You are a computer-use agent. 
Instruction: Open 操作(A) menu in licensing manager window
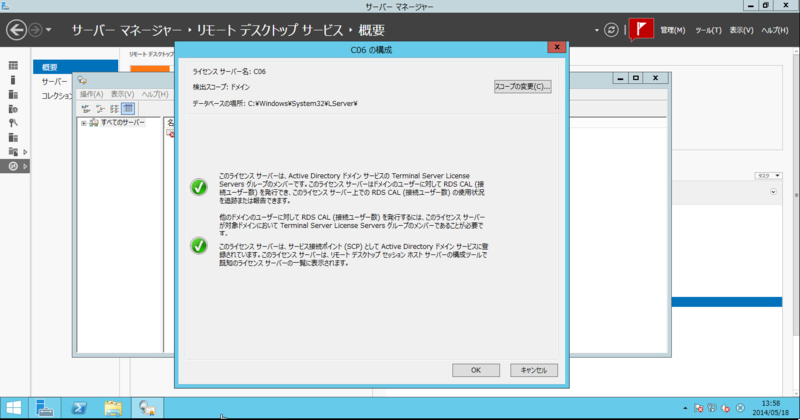click(x=91, y=94)
